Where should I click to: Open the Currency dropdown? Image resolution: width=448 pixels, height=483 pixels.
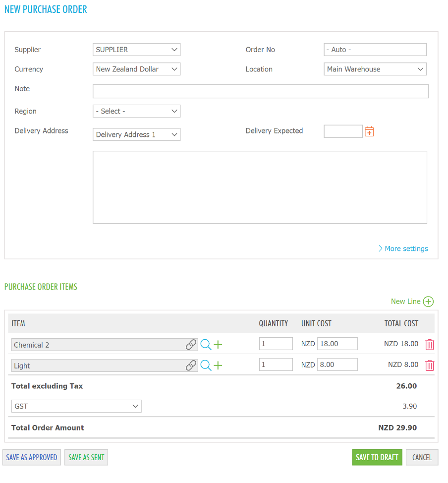136,69
